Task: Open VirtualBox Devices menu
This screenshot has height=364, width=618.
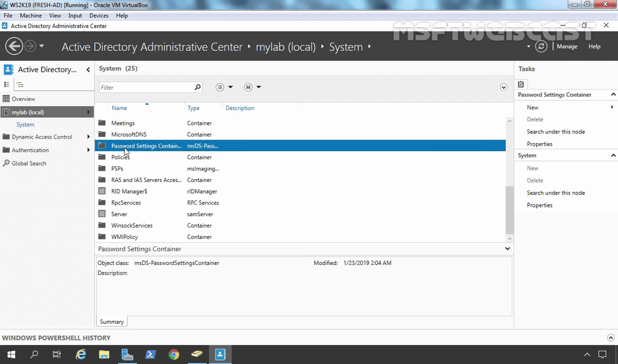Action: tap(99, 16)
